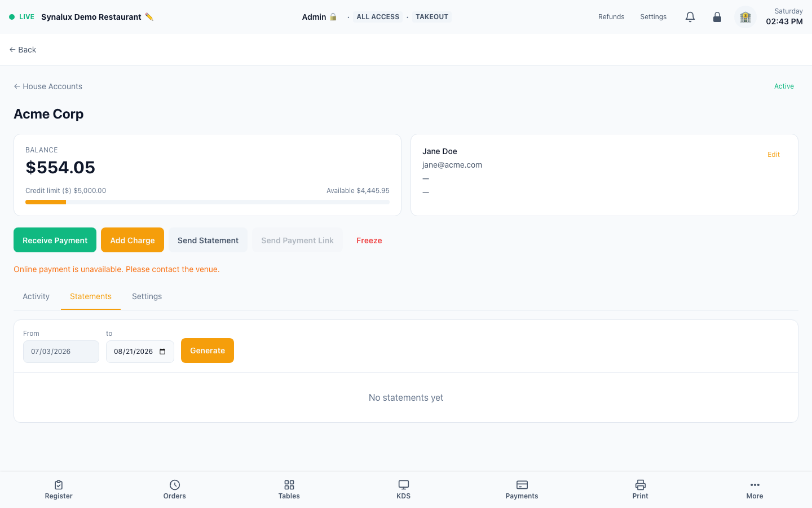Open the bank avatar icon
Screen dimensions: 812x508
coord(745,17)
